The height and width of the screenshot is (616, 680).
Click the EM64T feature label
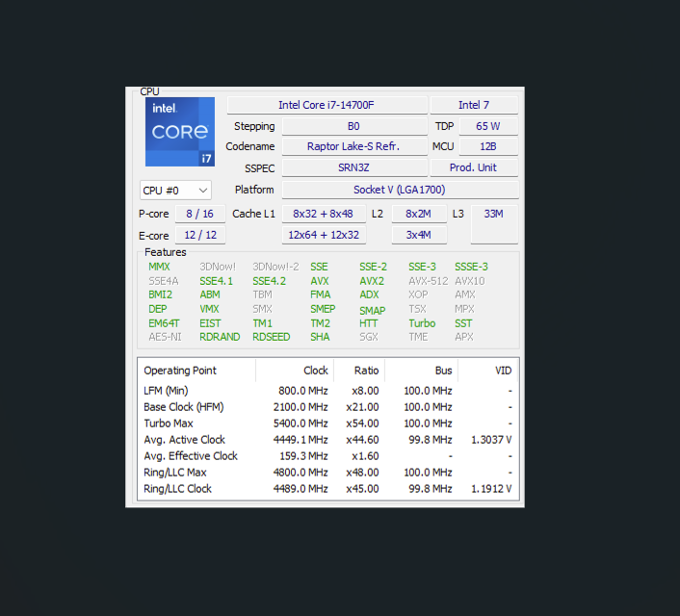point(164,323)
